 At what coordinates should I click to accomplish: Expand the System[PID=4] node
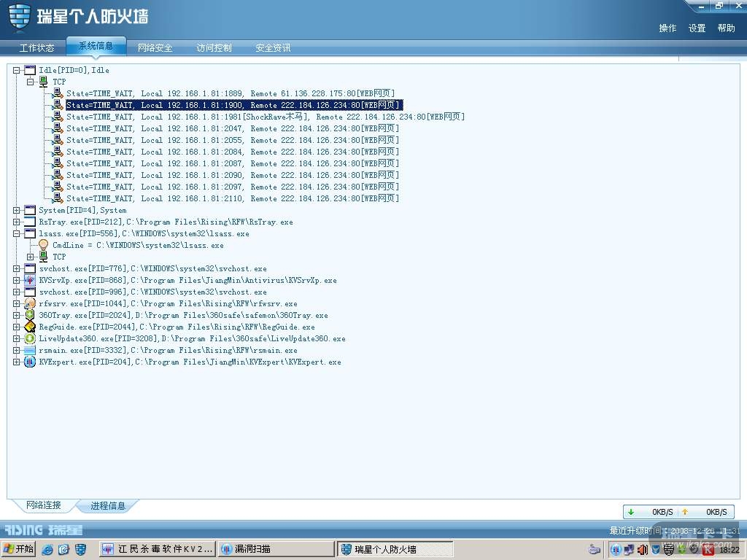16,210
